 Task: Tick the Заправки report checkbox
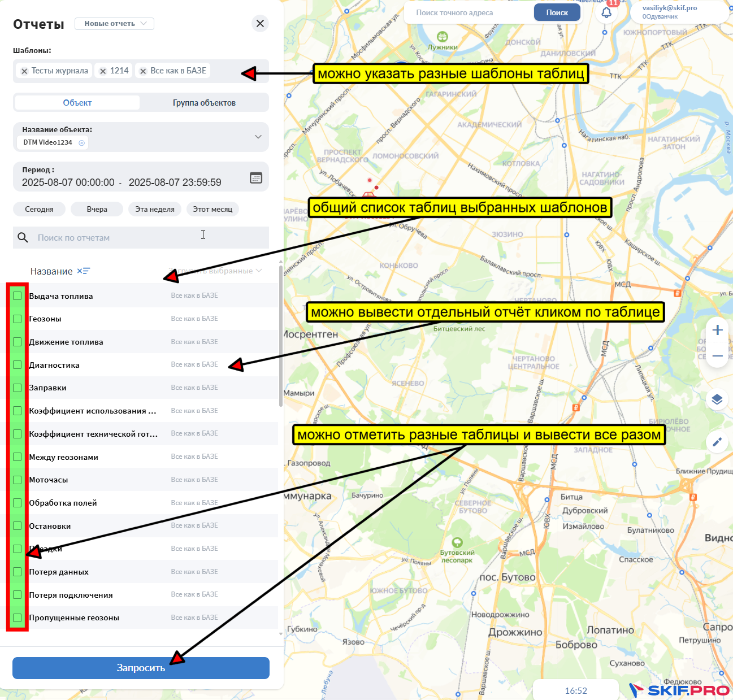(x=18, y=388)
